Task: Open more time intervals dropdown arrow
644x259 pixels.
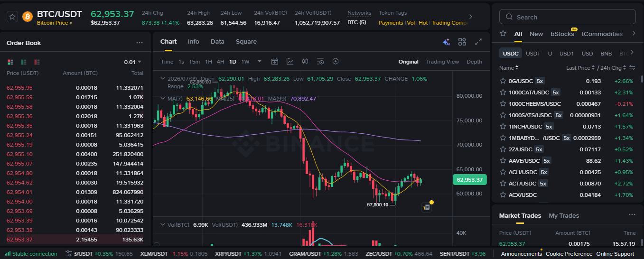Action: [260, 62]
